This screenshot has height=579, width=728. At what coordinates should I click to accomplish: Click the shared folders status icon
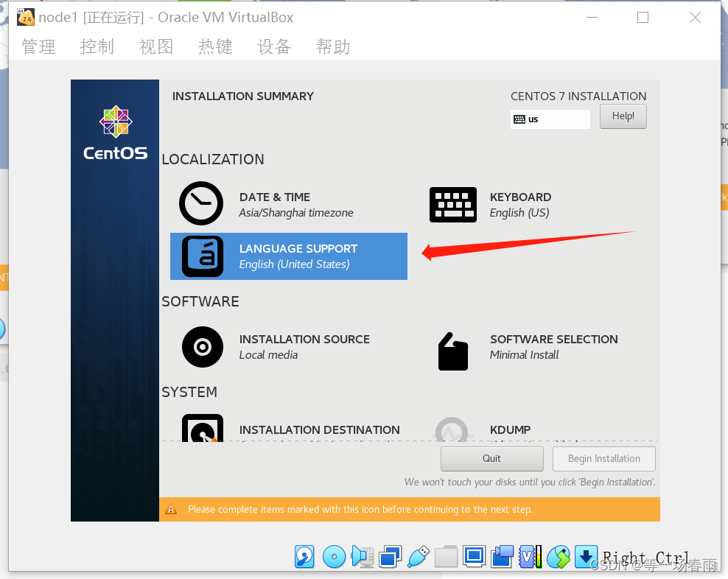pyautogui.click(x=447, y=557)
